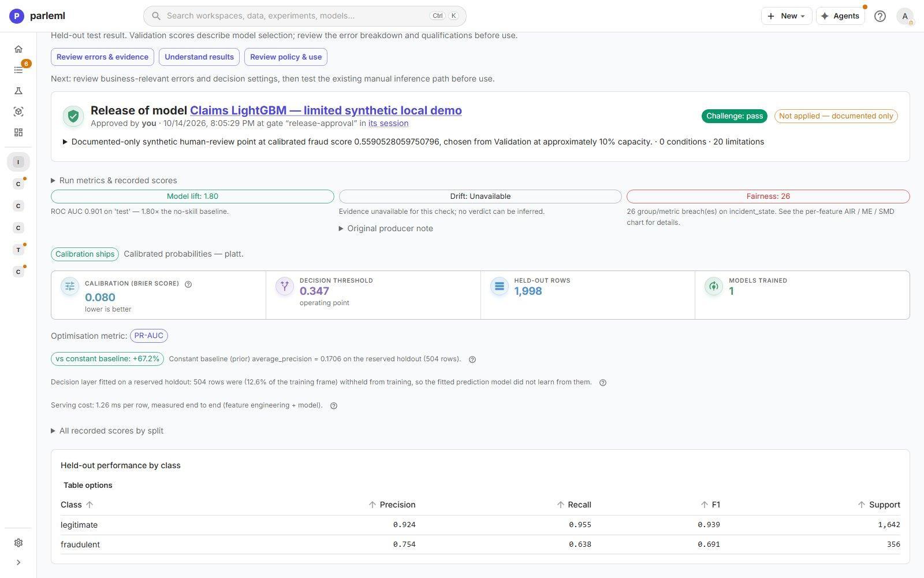This screenshot has width=924, height=578.
Task: Click the 'Fairness: 26' pill
Action: coord(768,197)
